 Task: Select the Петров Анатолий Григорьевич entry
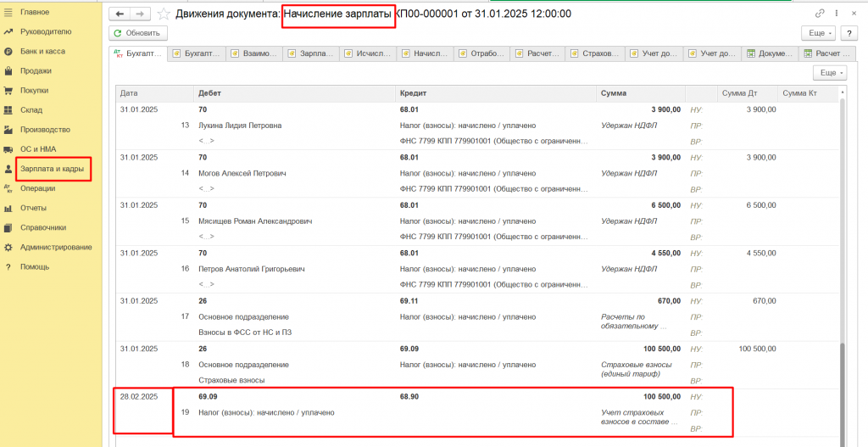click(x=251, y=269)
